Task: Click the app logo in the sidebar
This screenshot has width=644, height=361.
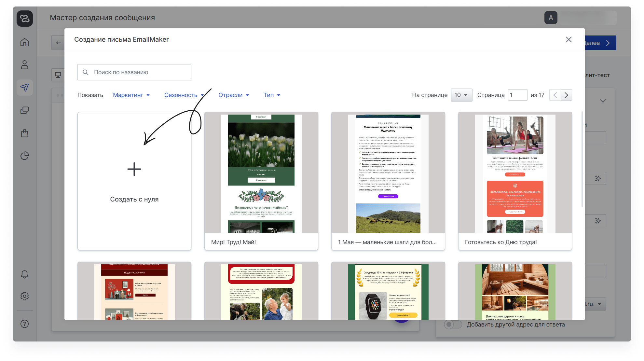Action: point(25,18)
